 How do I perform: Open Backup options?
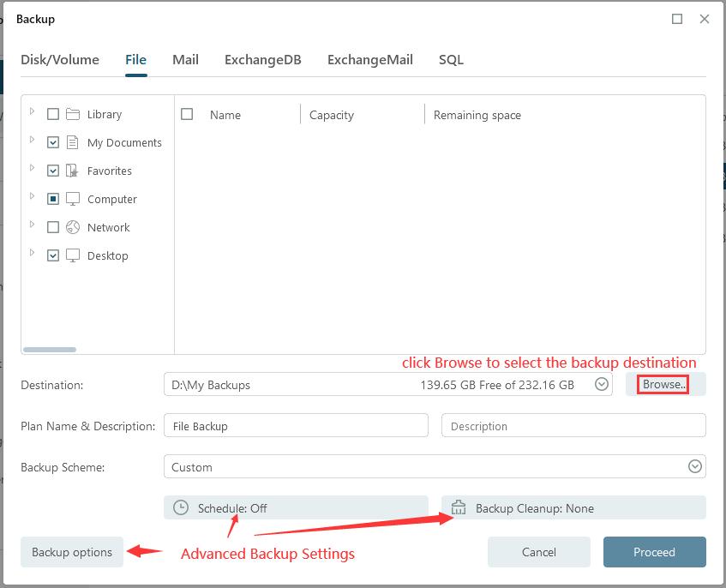point(72,552)
